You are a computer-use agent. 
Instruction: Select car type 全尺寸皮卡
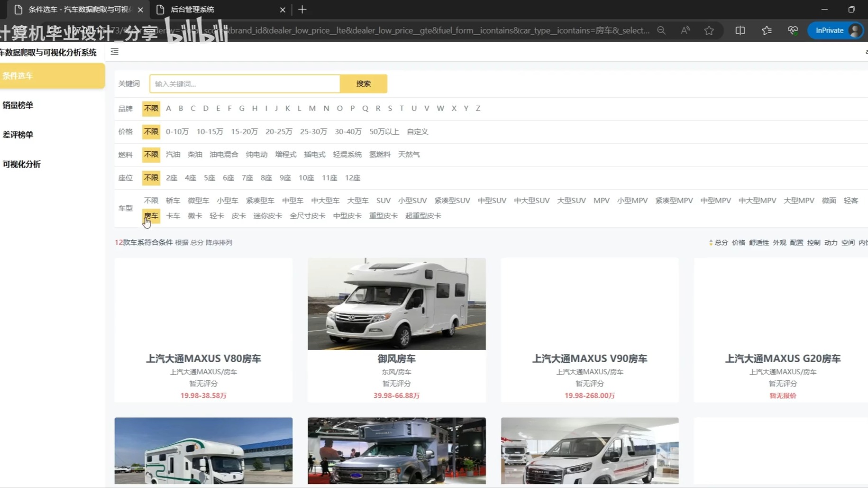[308, 216]
